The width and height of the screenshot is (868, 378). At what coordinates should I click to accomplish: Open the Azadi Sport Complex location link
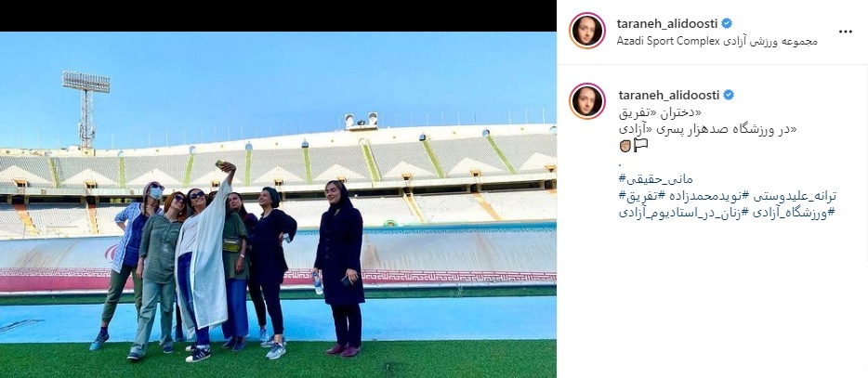[717, 42]
